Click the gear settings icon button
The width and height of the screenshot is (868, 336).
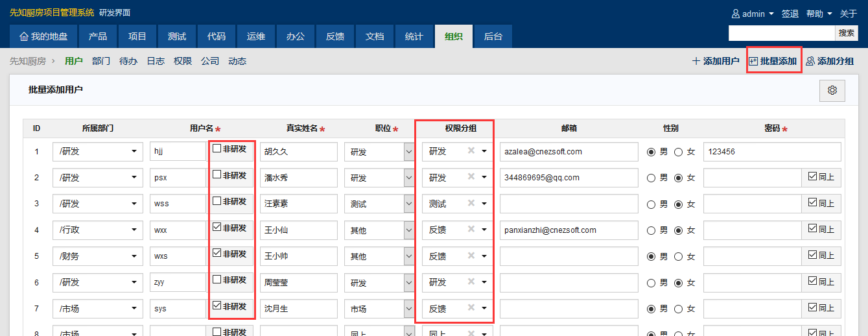832,91
